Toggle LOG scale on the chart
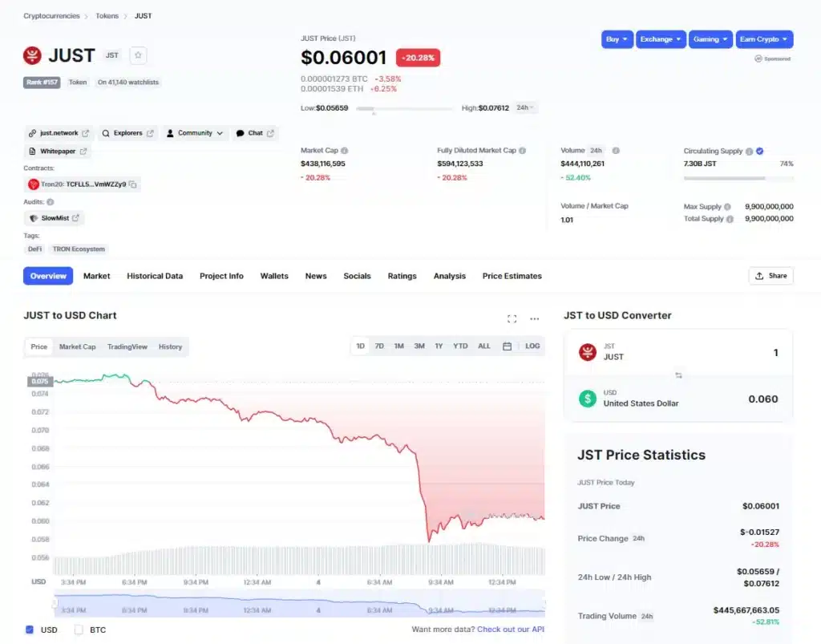This screenshot has height=644, width=821. pyautogui.click(x=532, y=346)
